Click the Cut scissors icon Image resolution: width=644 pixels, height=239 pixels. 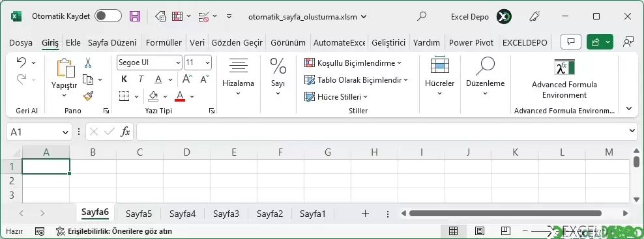(x=88, y=63)
